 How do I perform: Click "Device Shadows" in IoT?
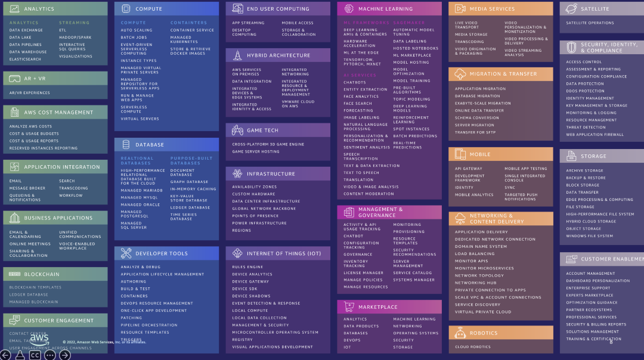pos(252,296)
